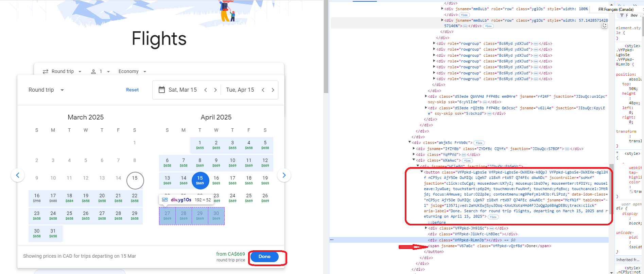Viewport: 644px width, 274px height.
Task: Go to next departure date arrow
Action: [215, 90]
